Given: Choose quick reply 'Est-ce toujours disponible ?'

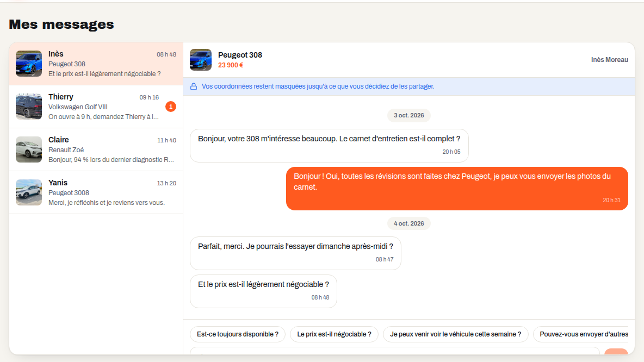Looking at the screenshot, I should point(237,334).
